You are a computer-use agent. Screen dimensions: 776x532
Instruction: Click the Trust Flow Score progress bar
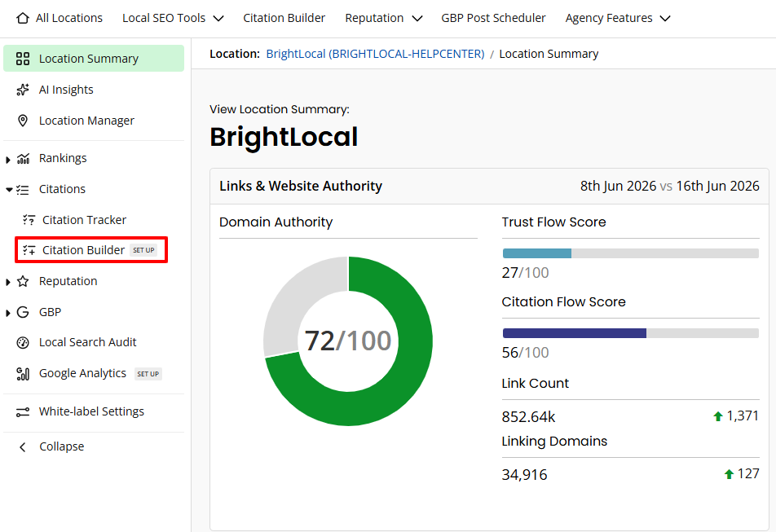(631, 253)
